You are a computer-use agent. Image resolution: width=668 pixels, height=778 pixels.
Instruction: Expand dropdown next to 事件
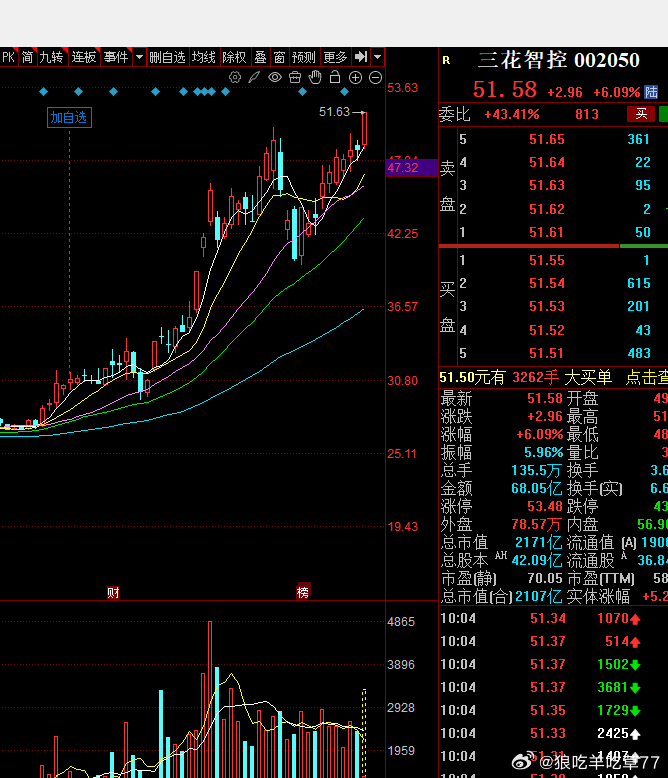click(139, 57)
